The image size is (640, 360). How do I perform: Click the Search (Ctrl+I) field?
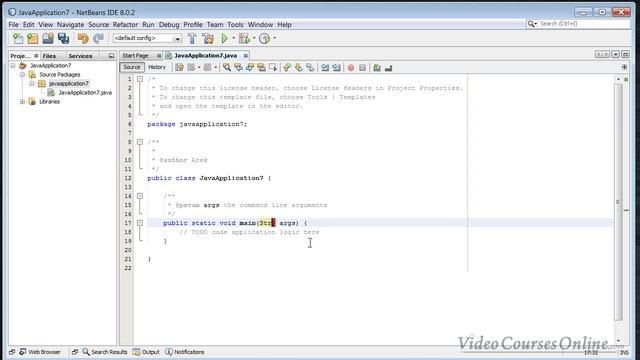(584, 24)
